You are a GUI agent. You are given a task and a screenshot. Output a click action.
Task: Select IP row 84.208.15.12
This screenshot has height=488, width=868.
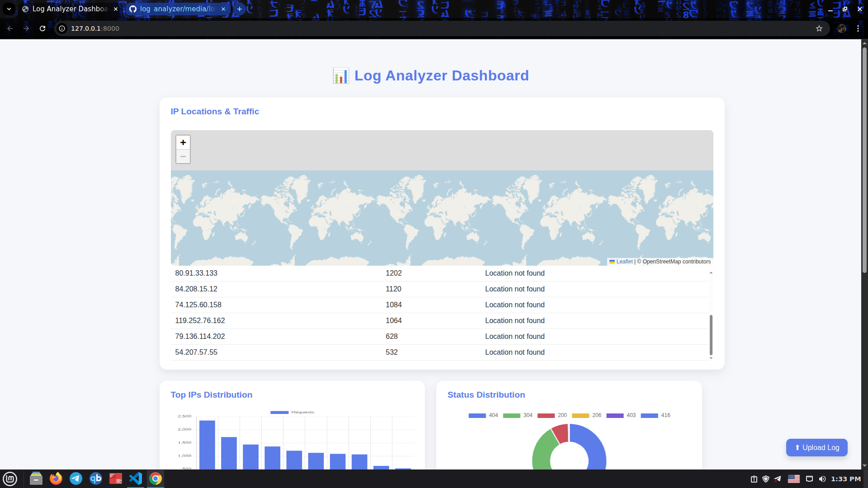click(439, 289)
